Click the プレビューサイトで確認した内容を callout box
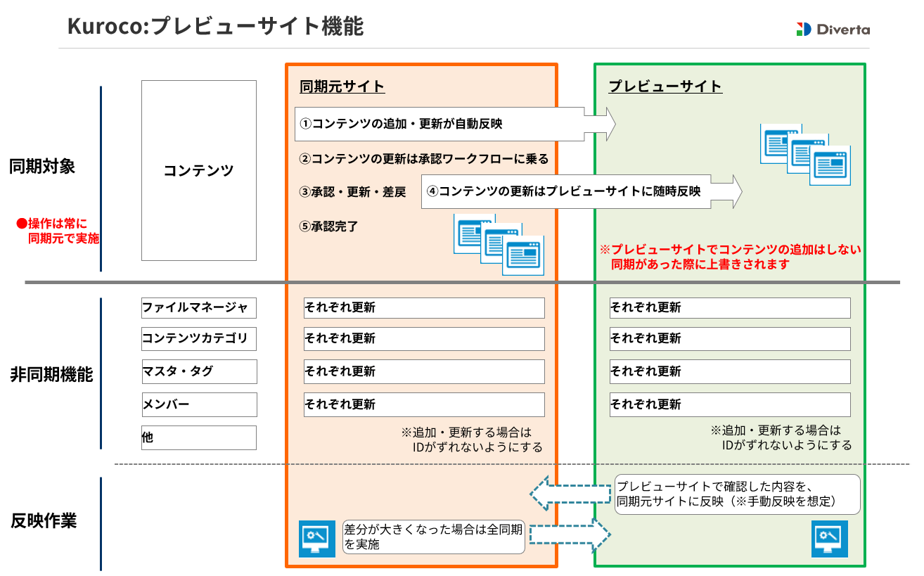The image size is (924, 576). click(x=738, y=494)
